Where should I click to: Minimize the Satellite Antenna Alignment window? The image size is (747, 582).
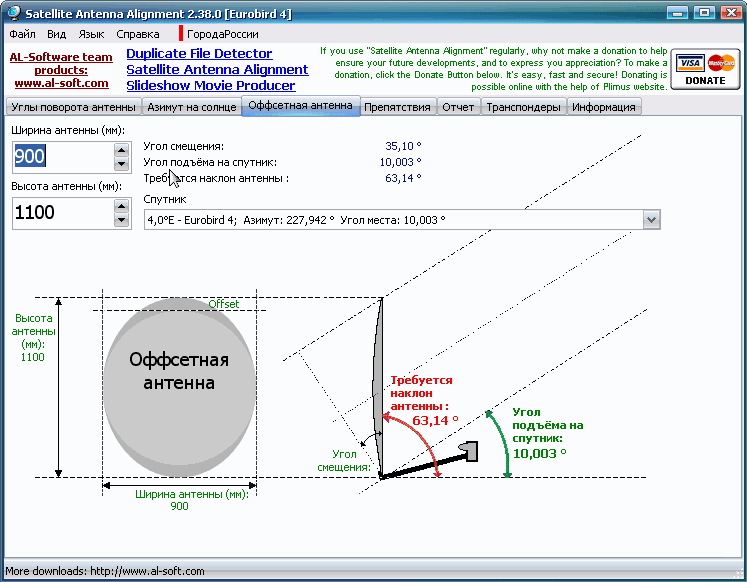pos(677,12)
